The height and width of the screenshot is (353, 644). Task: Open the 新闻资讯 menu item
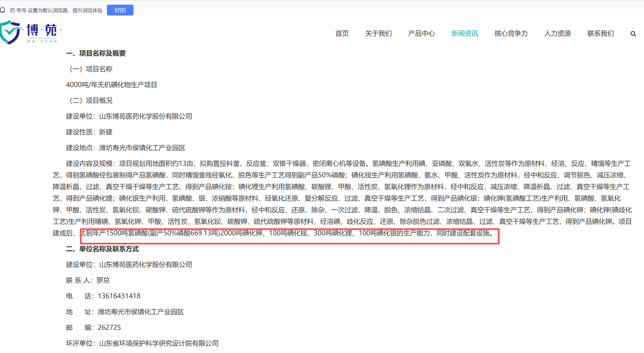pyautogui.click(x=465, y=33)
